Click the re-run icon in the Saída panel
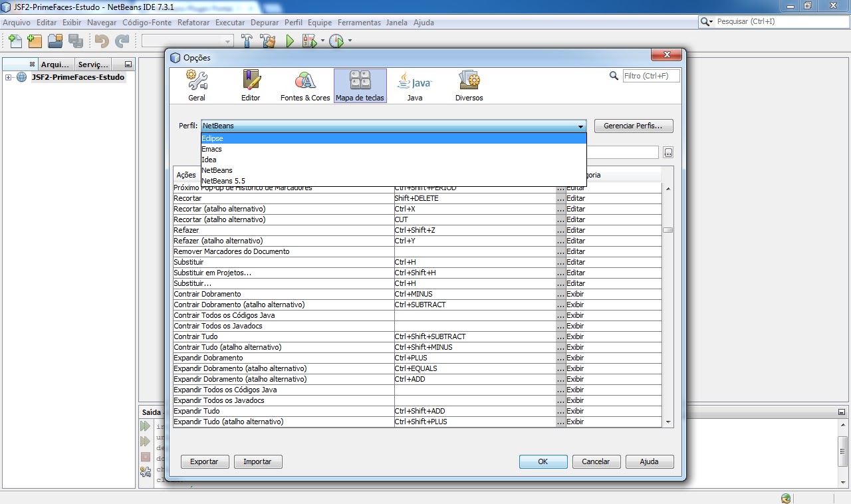The image size is (851, 504). (145, 426)
